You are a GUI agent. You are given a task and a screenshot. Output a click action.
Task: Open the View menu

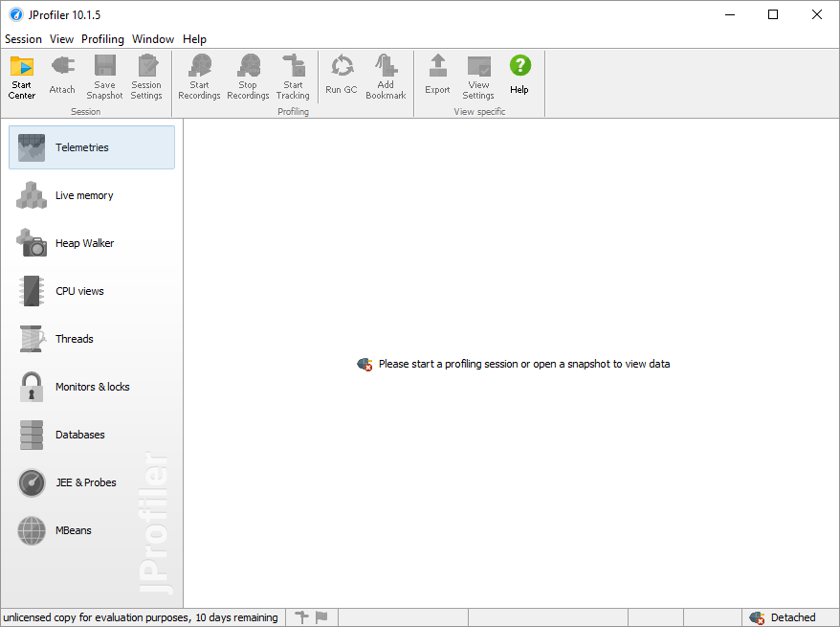(x=61, y=39)
